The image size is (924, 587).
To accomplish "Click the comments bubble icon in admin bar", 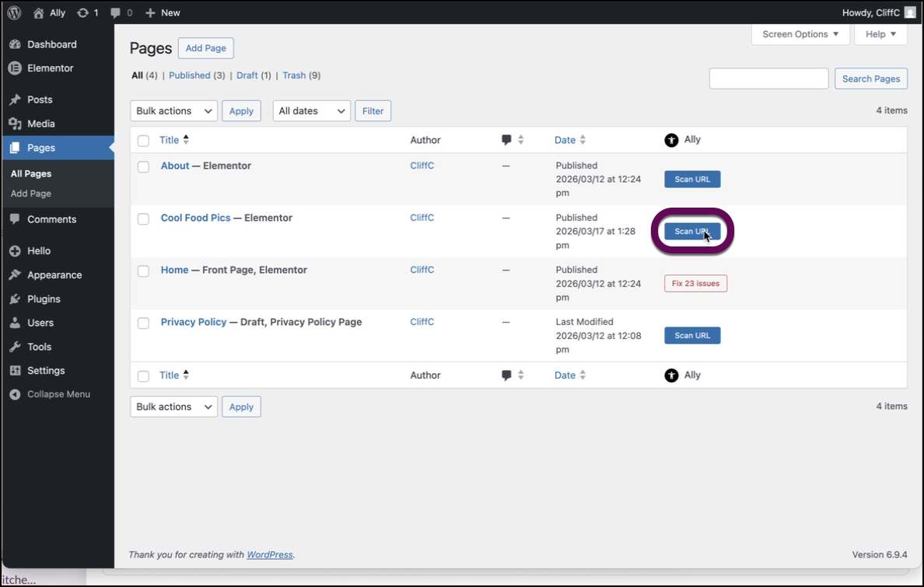I will click(x=116, y=12).
